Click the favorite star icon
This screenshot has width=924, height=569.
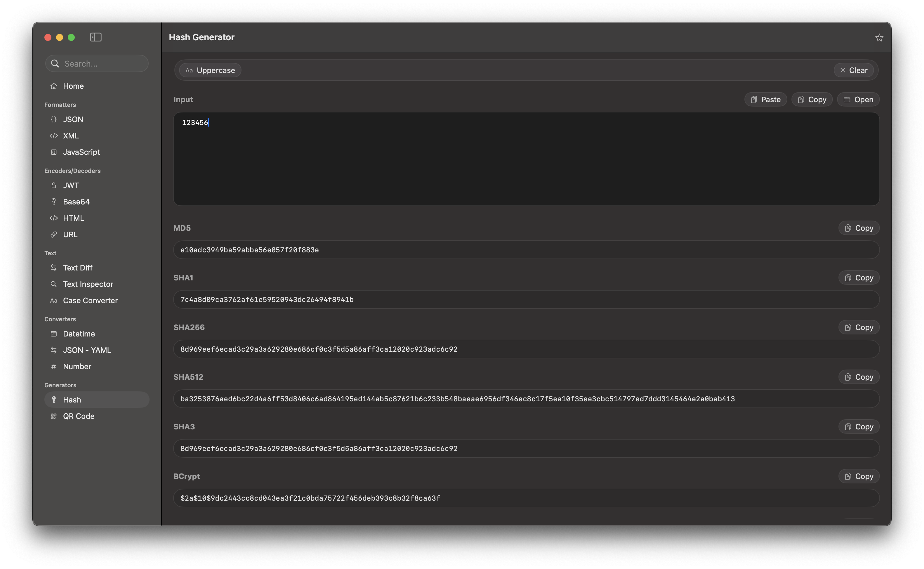[x=879, y=38]
